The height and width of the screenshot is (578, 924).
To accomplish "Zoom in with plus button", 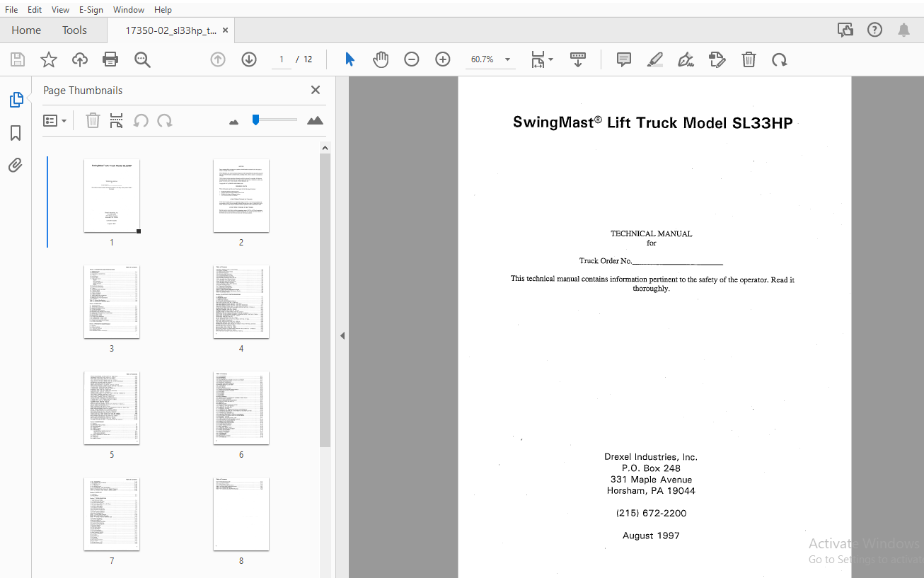I will (x=443, y=59).
